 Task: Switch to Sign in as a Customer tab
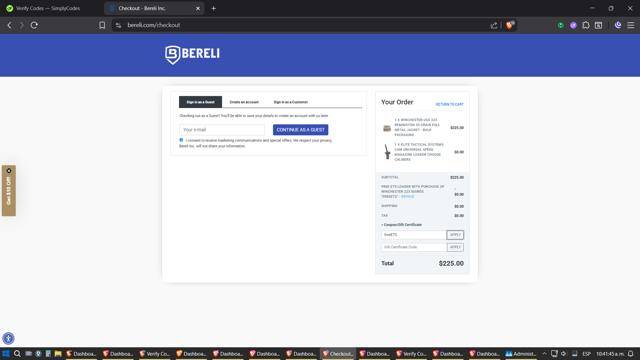291,102
